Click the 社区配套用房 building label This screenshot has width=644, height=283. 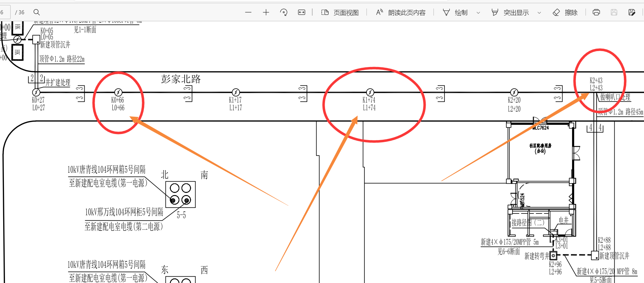tap(540, 145)
